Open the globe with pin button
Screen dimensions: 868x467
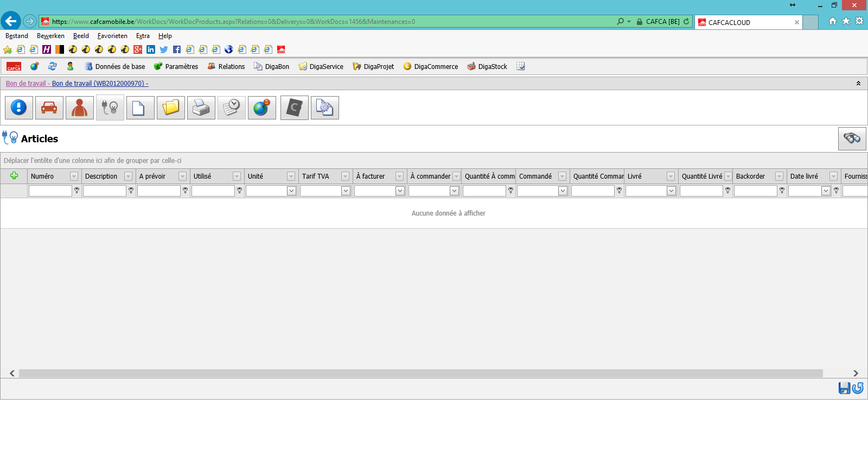[262, 108]
